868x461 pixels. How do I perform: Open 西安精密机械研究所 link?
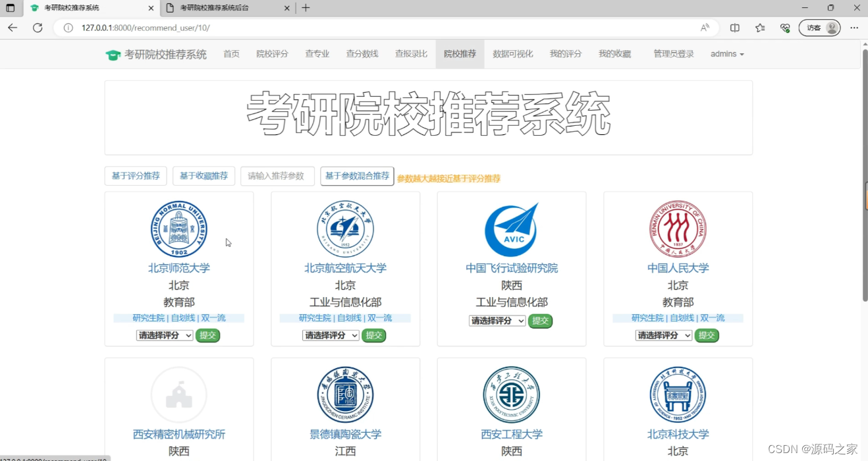[179, 434]
